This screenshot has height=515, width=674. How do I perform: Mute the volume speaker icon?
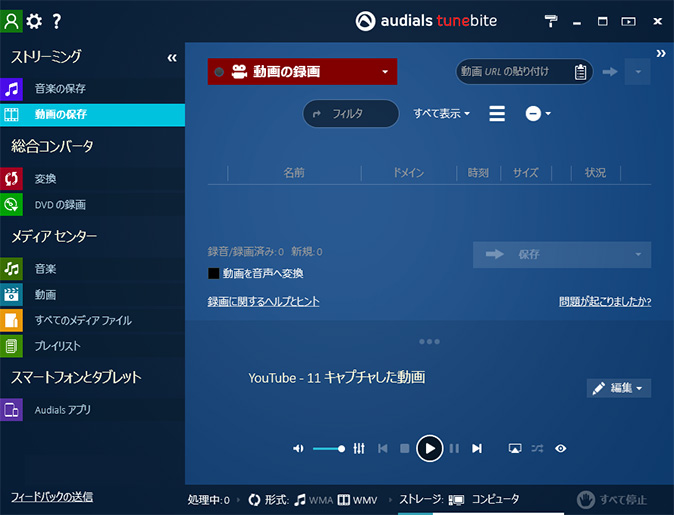[x=298, y=449]
